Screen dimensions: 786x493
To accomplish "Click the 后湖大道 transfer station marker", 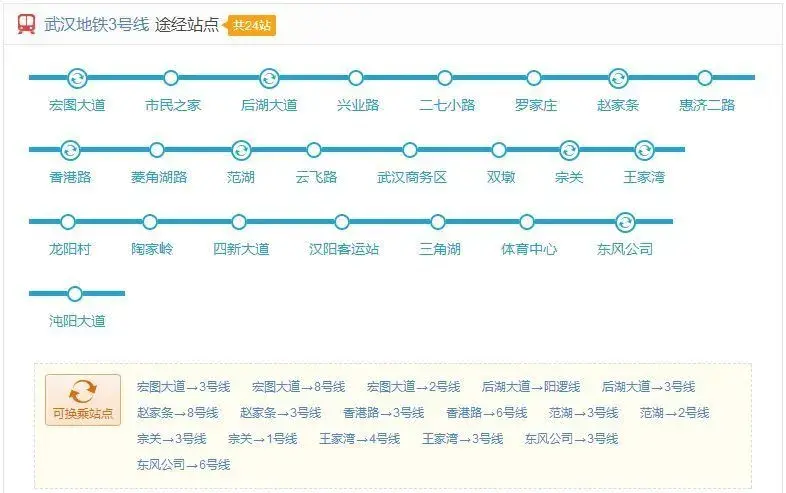I will [269, 78].
